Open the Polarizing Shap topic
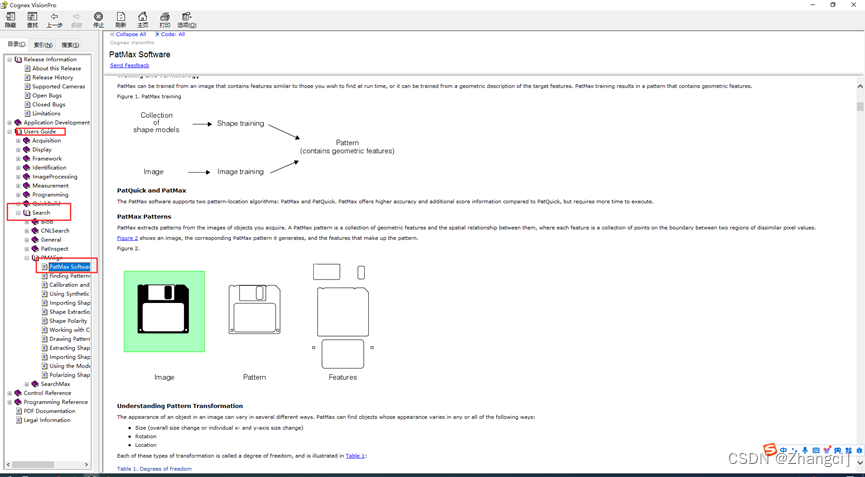Viewport: 865px width, 477px height. coord(70,375)
